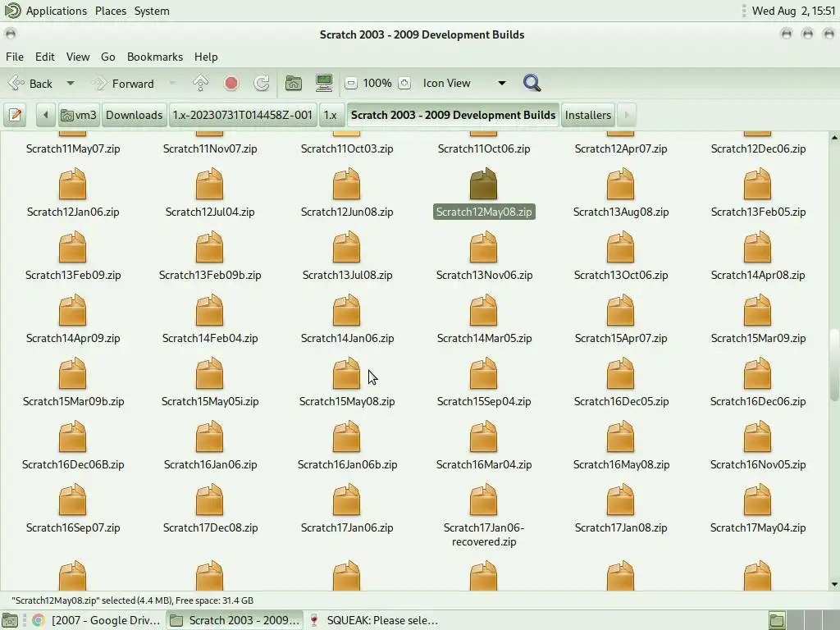Open the Bookmarks menu
This screenshot has width=840, height=630.
click(155, 57)
